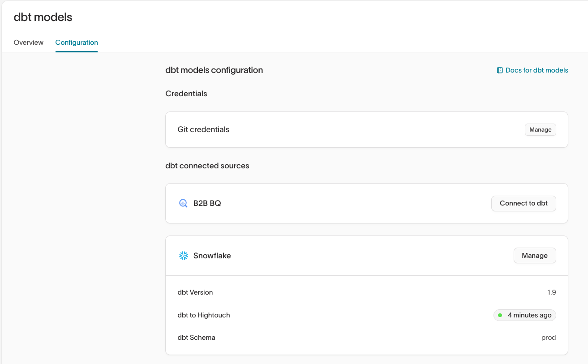Viewport: 588px width, 364px height.
Task: Click the dbt Schema value prod
Action: tap(548, 338)
